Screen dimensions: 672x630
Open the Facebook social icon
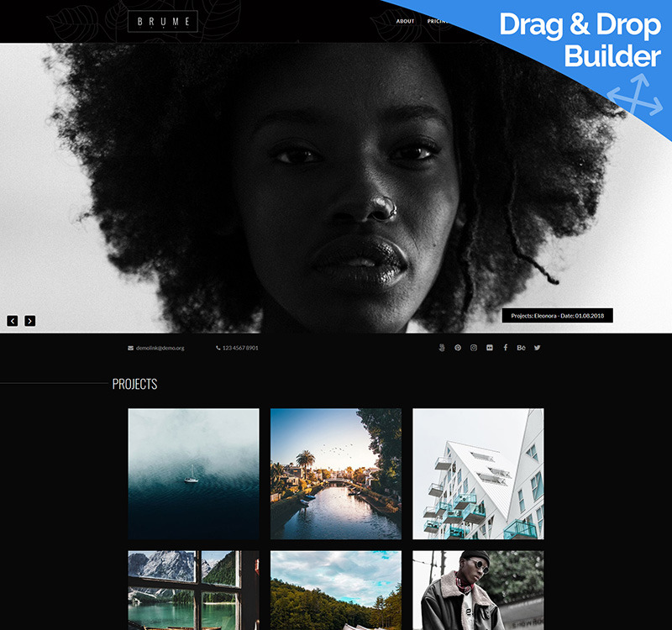pyautogui.click(x=506, y=348)
